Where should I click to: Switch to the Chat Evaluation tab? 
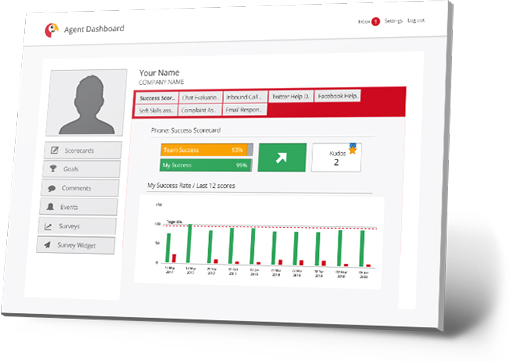point(201,98)
